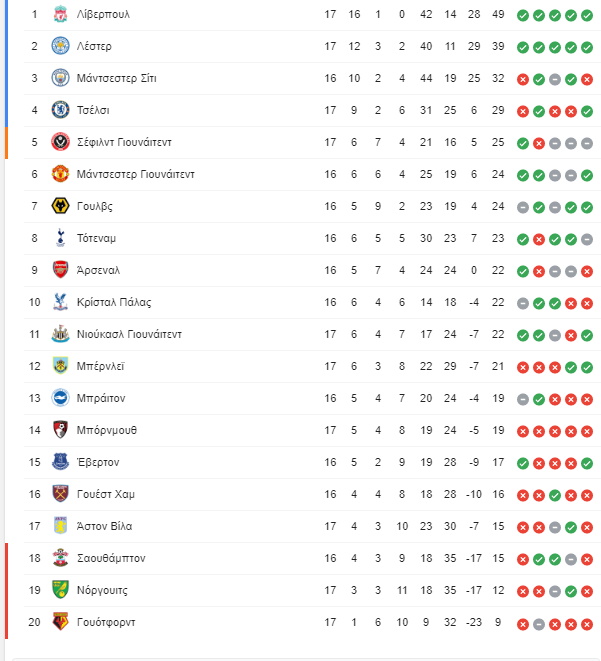Click the Tottenham club crest
Screen dimensions: 601x661
click(x=60, y=238)
